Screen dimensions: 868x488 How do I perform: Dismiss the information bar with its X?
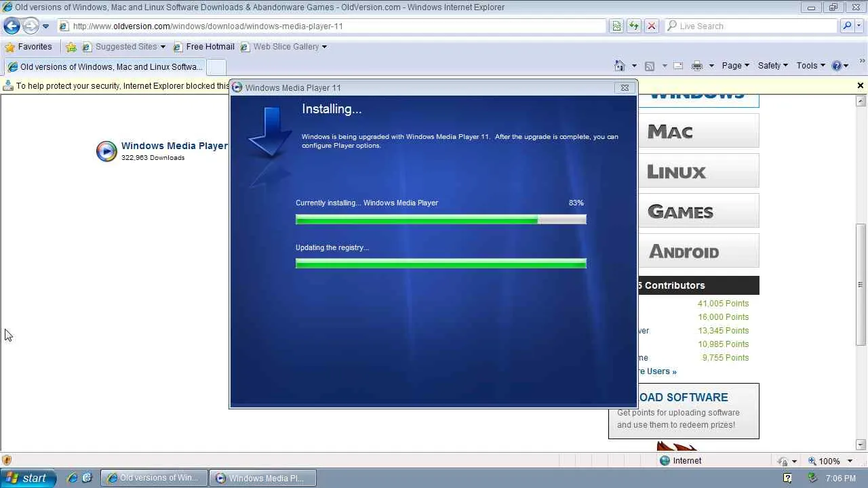861,86
